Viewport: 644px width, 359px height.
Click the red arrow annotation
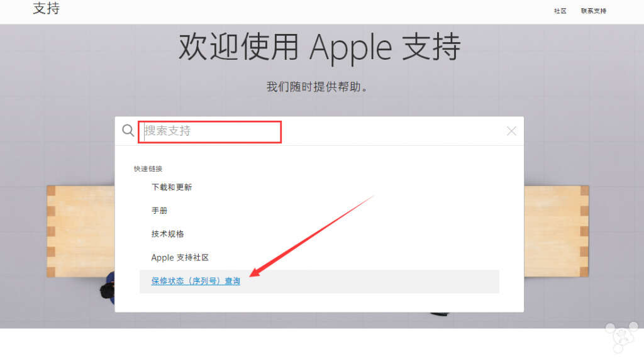pos(312,236)
